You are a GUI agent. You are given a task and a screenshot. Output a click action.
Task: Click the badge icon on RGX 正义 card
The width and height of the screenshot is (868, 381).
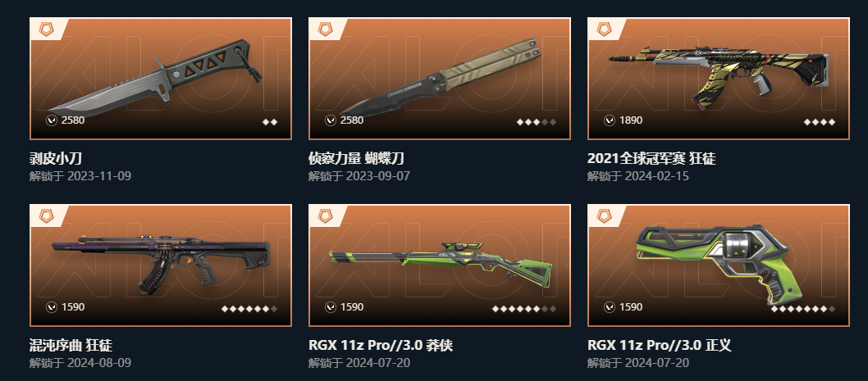[605, 216]
